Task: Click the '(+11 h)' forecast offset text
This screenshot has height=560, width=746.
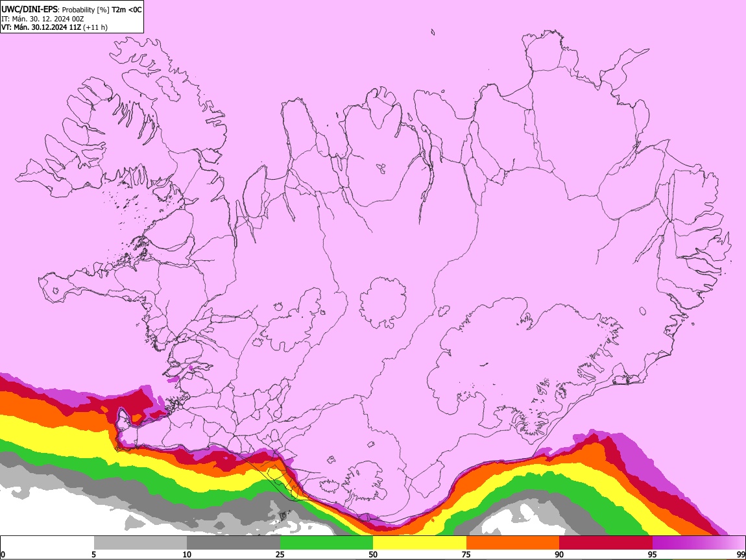Action: tap(95, 27)
